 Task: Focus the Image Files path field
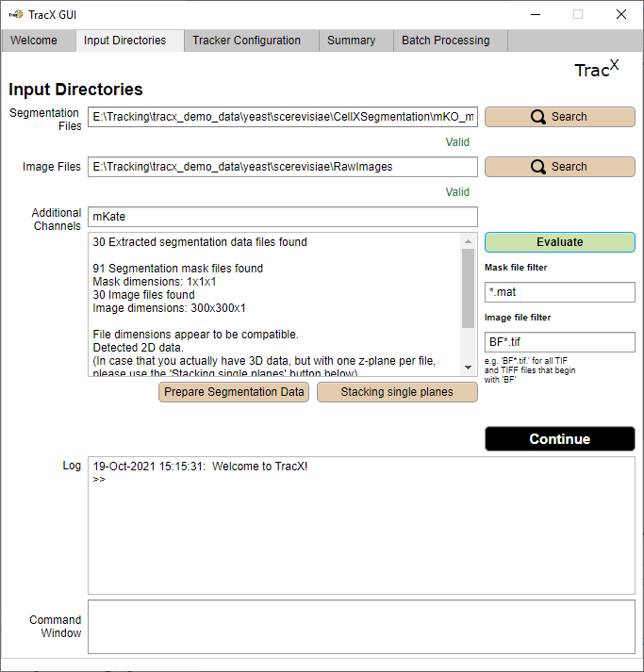pyautogui.click(x=283, y=167)
